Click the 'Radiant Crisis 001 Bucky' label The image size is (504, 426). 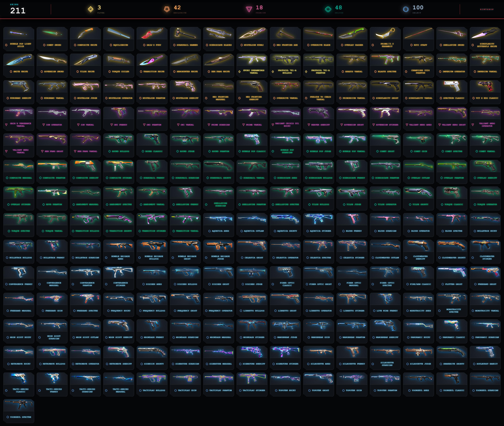(287, 125)
